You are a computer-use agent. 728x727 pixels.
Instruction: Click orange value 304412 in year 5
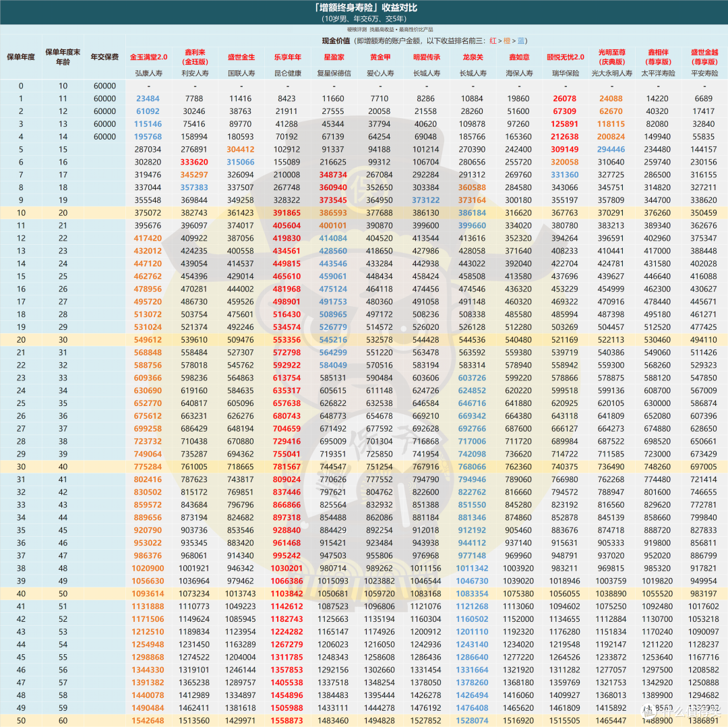coord(241,150)
